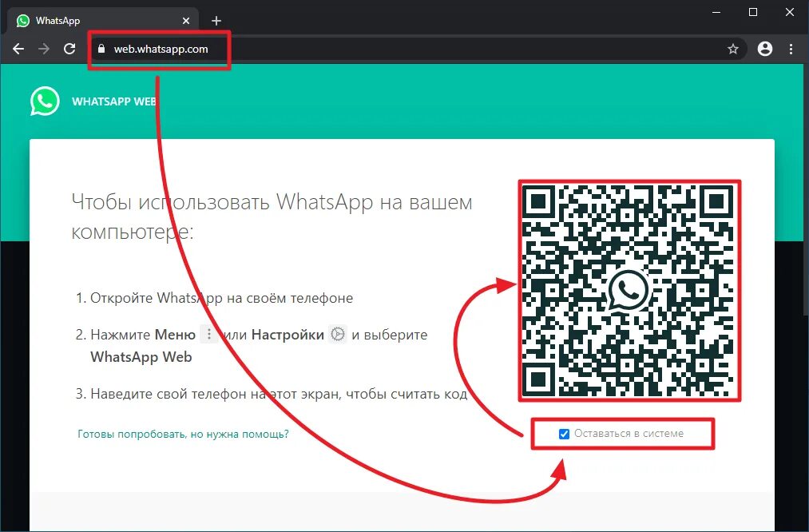Screen dimensions: 809x532
Task: Click the heading "Чтобы использовать WhatsApp"
Action: (272, 216)
